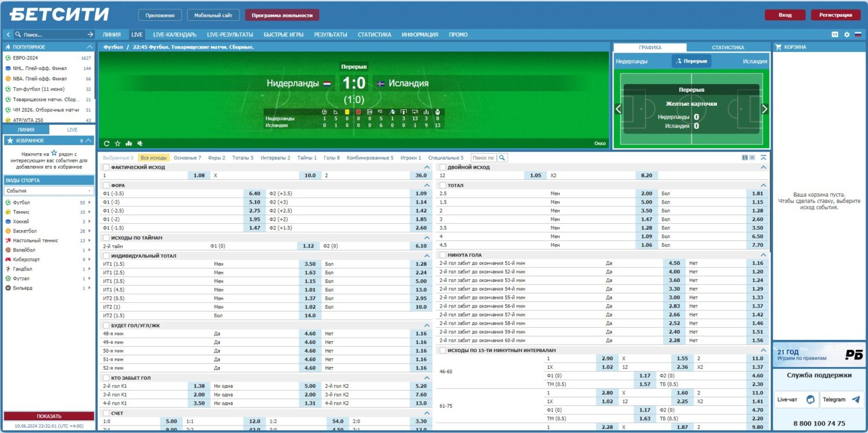Collapse the Избранное section
Viewport: 868px width, 433px height.
coord(89,140)
